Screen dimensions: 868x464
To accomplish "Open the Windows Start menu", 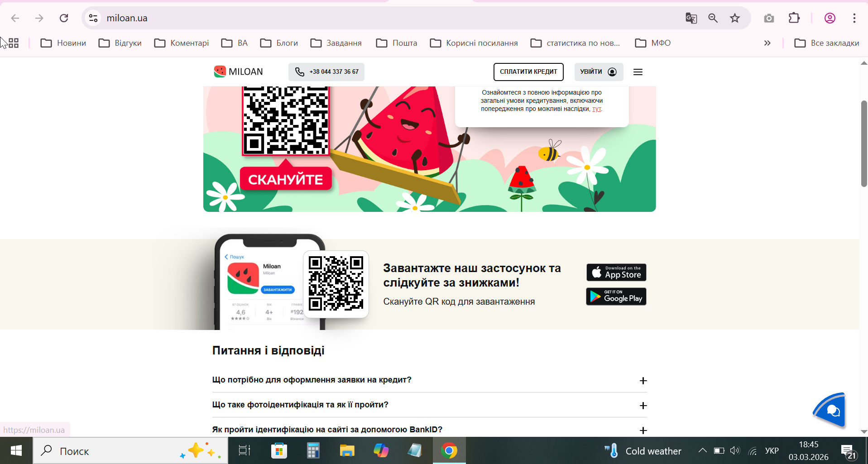I will pos(16,451).
